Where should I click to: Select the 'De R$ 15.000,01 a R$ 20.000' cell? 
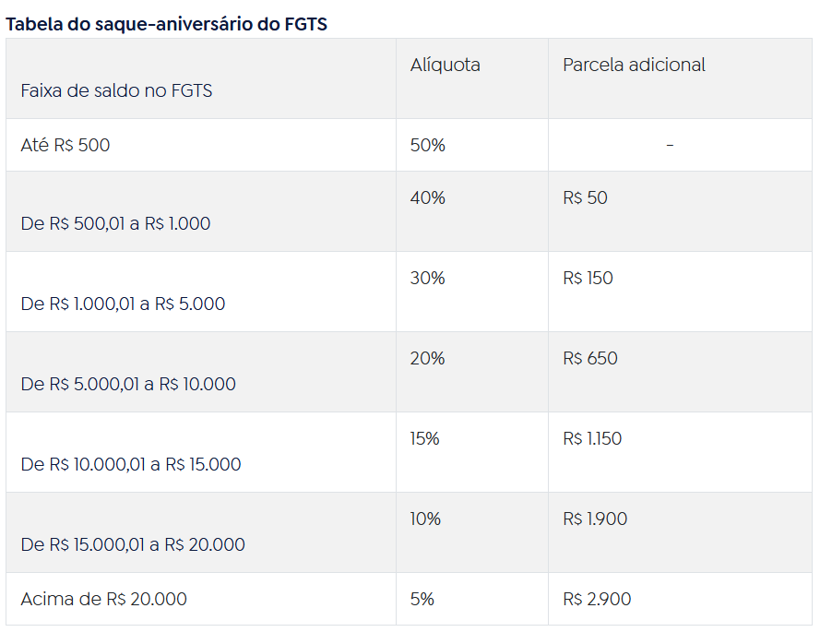click(x=133, y=544)
